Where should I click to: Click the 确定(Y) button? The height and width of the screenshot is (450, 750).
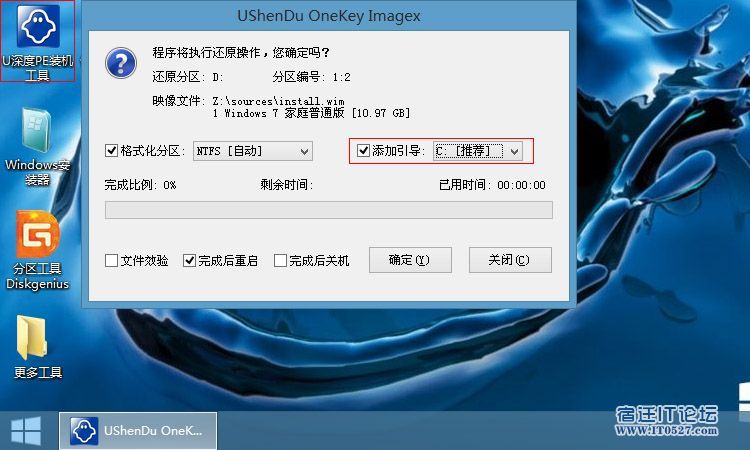pos(410,260)
